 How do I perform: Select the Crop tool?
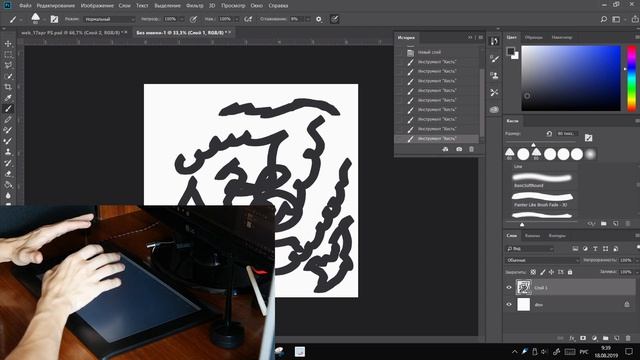8,87
